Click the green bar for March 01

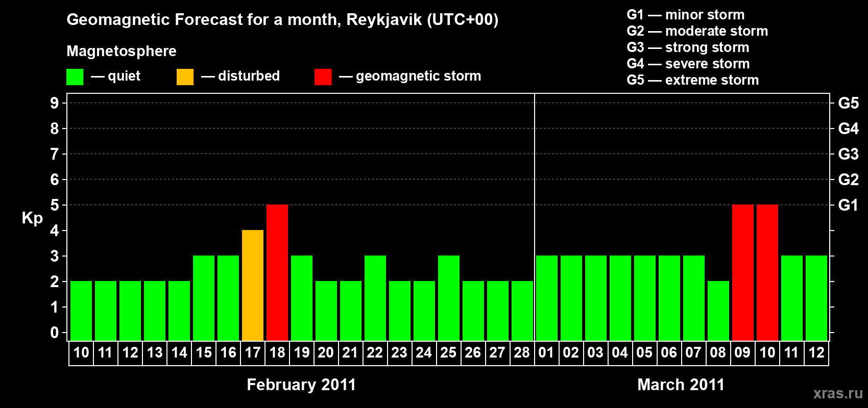(x=547, y=298)
